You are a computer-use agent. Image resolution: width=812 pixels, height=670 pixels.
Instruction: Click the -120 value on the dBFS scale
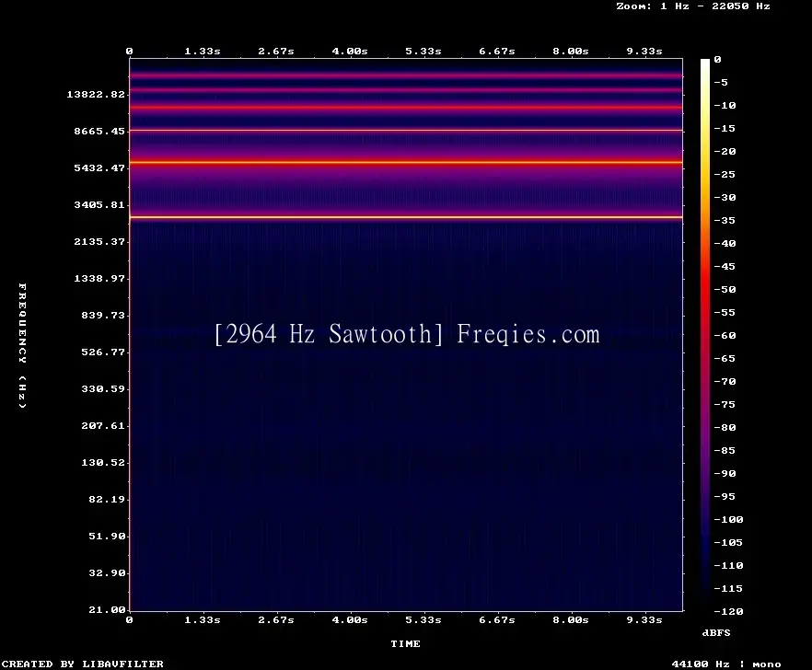tap(728, 611)
